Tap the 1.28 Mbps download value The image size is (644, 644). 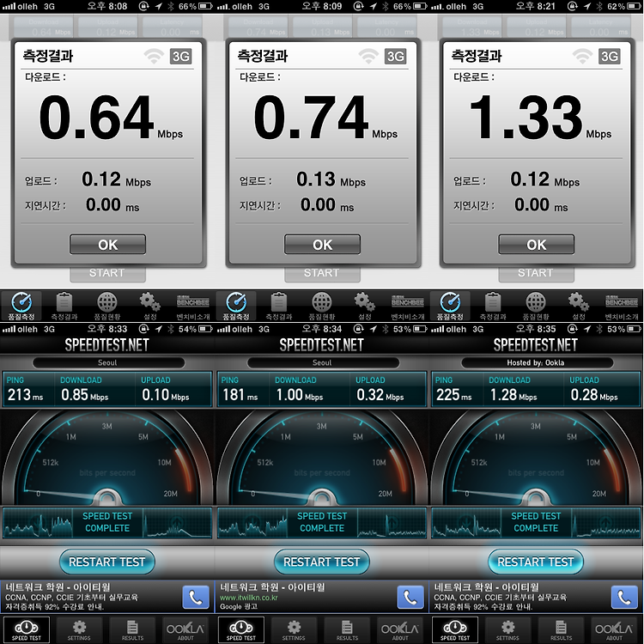coord(513,395)
